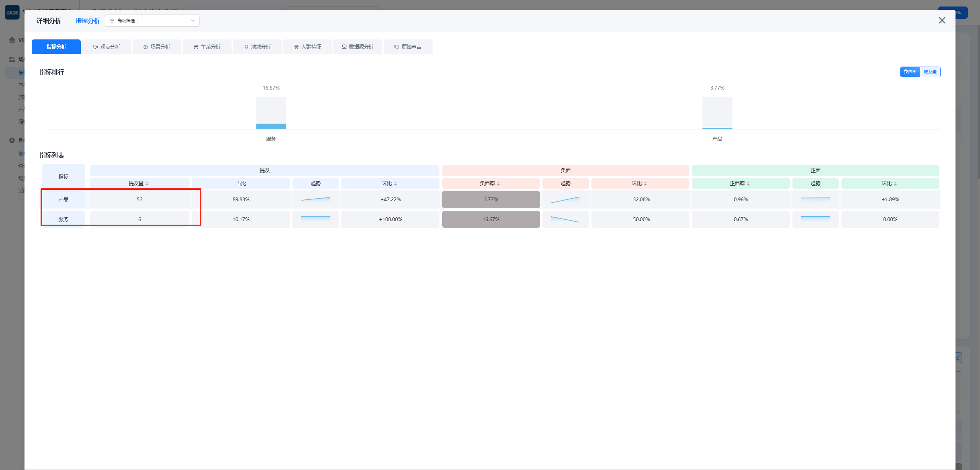Click the 观点分析 tab icon
980x470 pixels.
pos(95,47)
